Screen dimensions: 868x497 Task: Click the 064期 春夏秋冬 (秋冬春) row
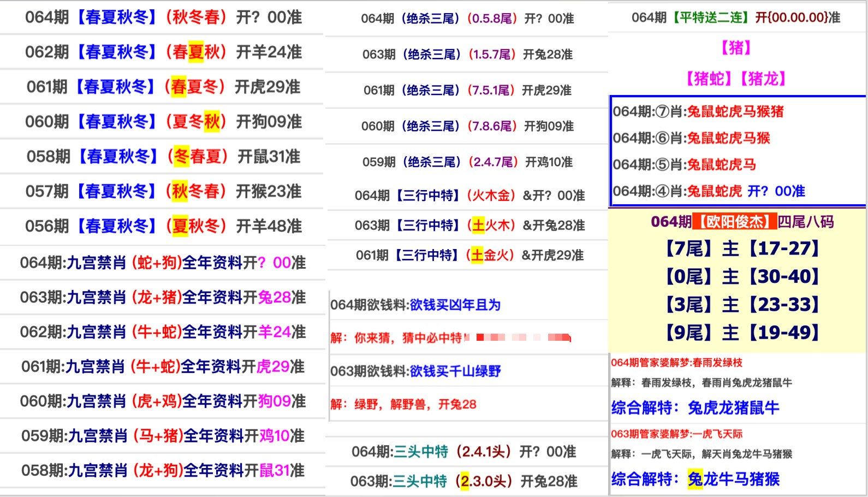click(x=163, y=17)
